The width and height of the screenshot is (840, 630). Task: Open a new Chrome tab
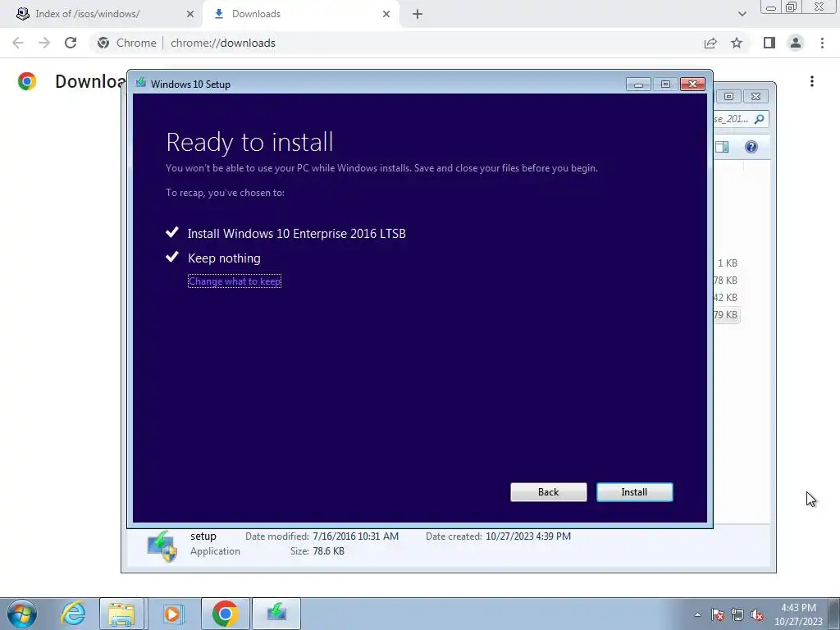(x=418, y=14)
